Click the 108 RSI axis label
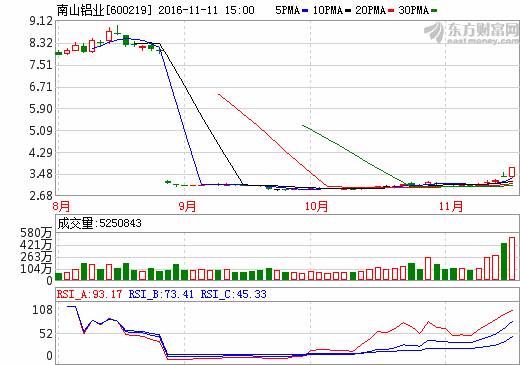This screenshot has width=520, height=365. (x=42, y=310)
